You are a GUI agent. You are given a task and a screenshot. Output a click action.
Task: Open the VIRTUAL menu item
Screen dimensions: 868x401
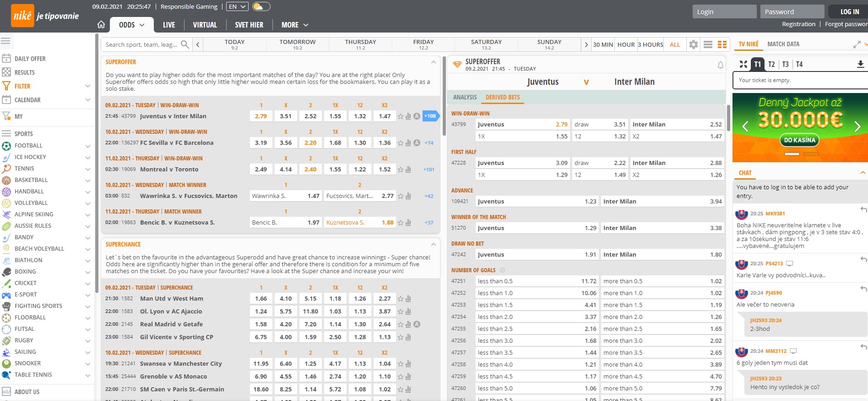(205, 25)
